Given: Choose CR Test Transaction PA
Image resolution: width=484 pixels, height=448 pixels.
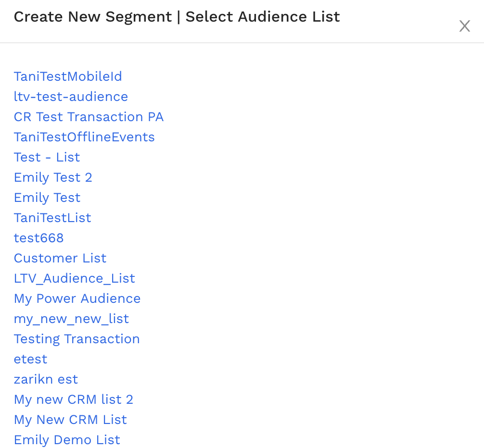Looking at the screenshot, I should tap(89, 117).
